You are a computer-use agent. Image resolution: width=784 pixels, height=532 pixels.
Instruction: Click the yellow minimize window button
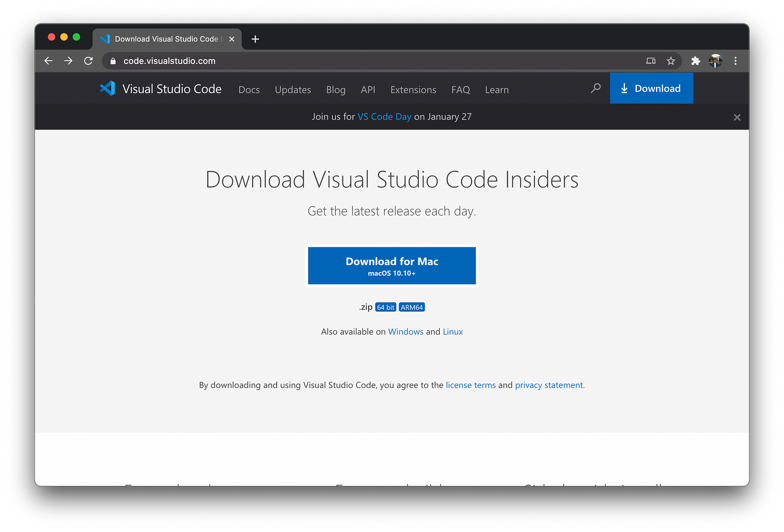coord(64,37)
